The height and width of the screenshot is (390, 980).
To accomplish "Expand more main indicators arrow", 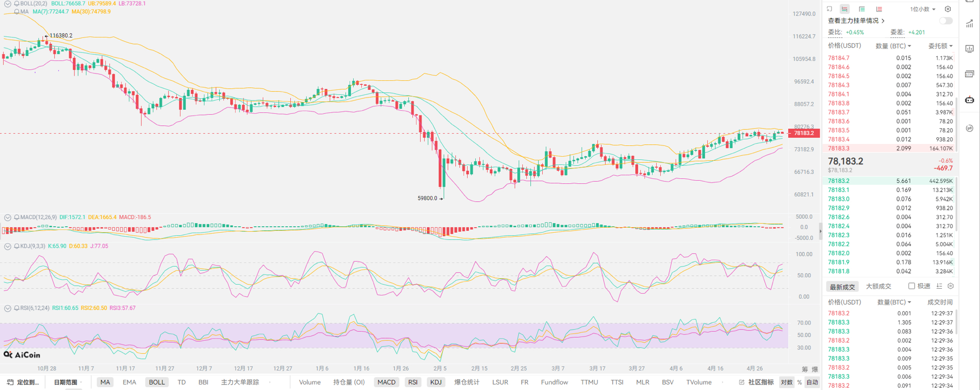I will 270,383.
